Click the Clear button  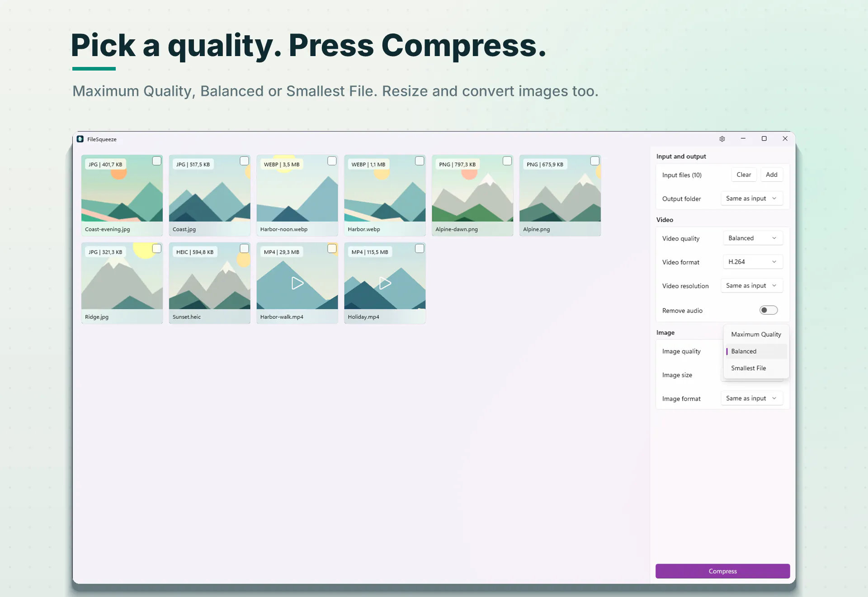coord(744,175)
